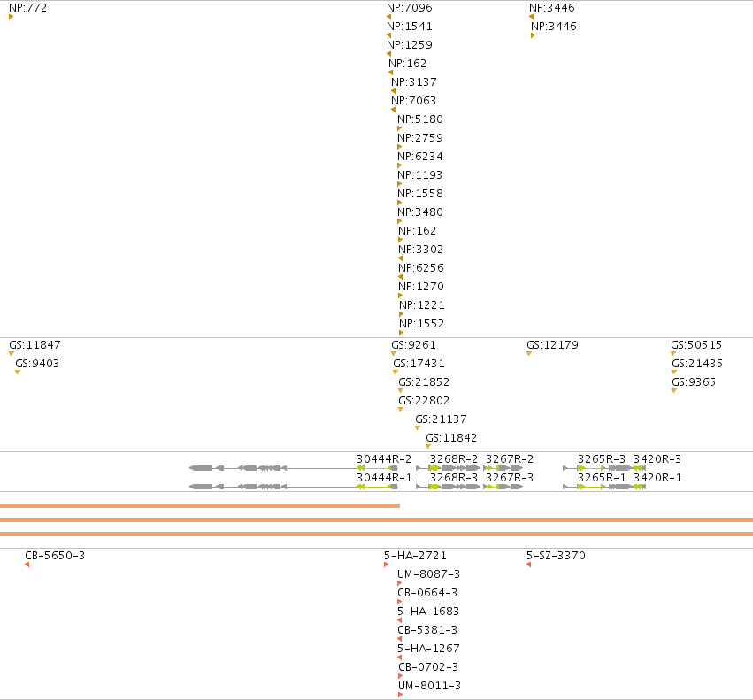This screenshot has height=700, width=753.
Task: Click the red arrow under CB-5650-3
Action: pyautogui.click(x=27, y=565)
